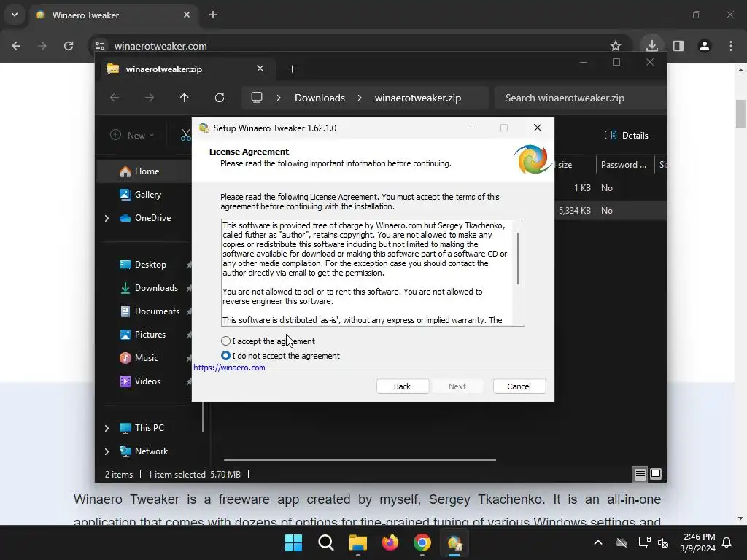Open the Windows Start menu
This screenshot has width=747, height=560.
[293, 542]
